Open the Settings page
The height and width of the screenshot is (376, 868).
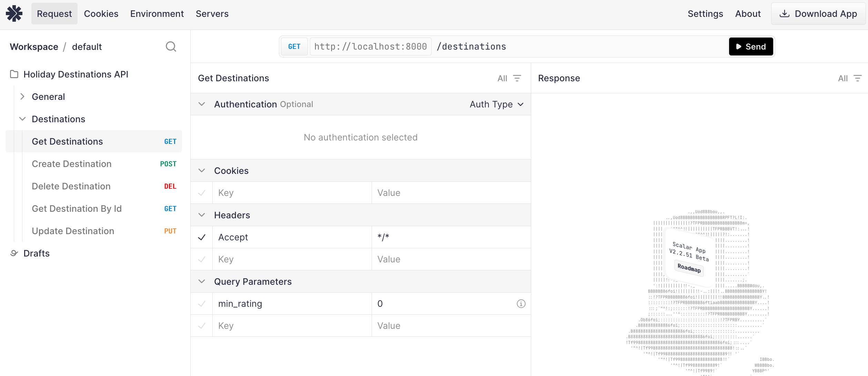[x=705, y=13]
